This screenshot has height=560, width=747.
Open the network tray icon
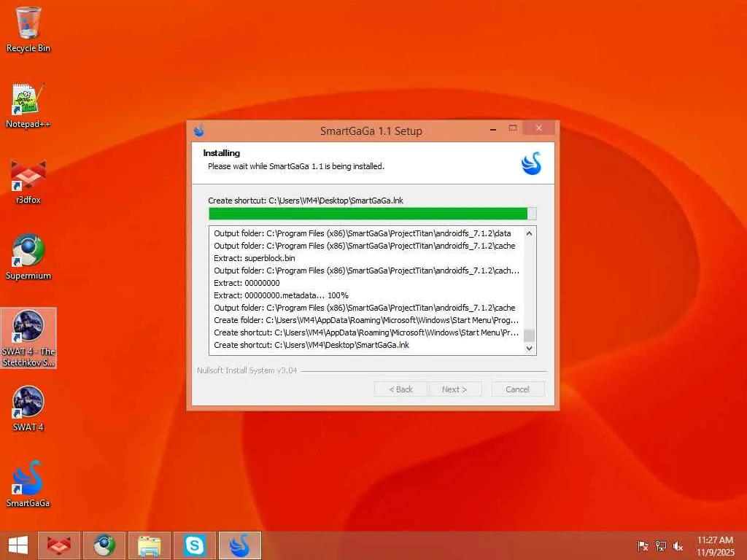coord(661,546)
